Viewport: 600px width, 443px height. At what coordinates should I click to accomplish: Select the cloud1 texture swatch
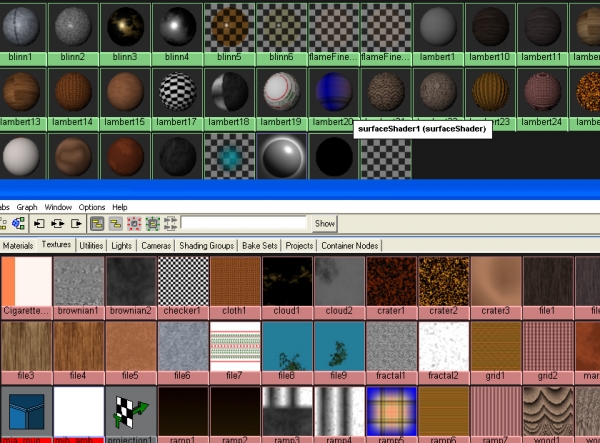287,282
